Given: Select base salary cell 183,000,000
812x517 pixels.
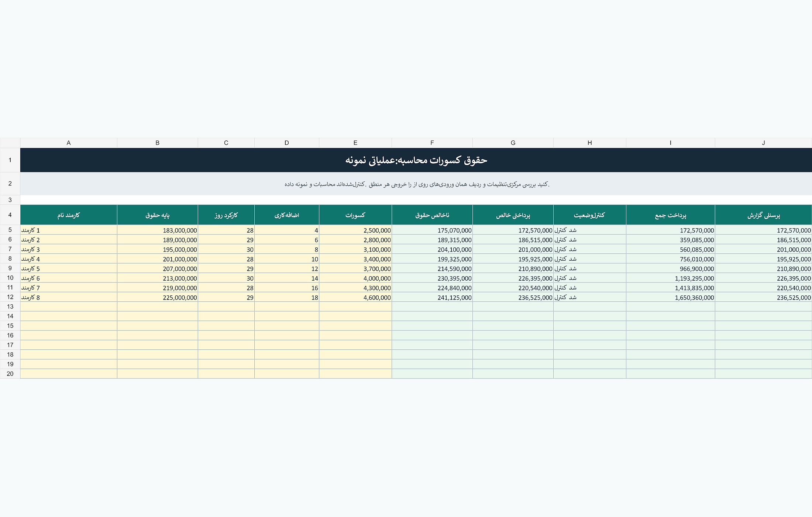Looking at the screenshot, I should (x=158, y=230).
